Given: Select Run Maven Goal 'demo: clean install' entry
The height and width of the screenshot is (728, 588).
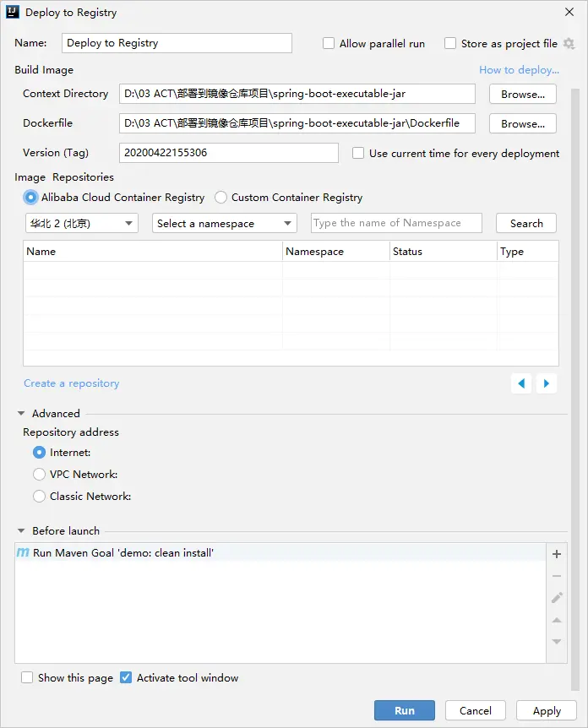Looking at the screenshot, I should tap(280, 552).
